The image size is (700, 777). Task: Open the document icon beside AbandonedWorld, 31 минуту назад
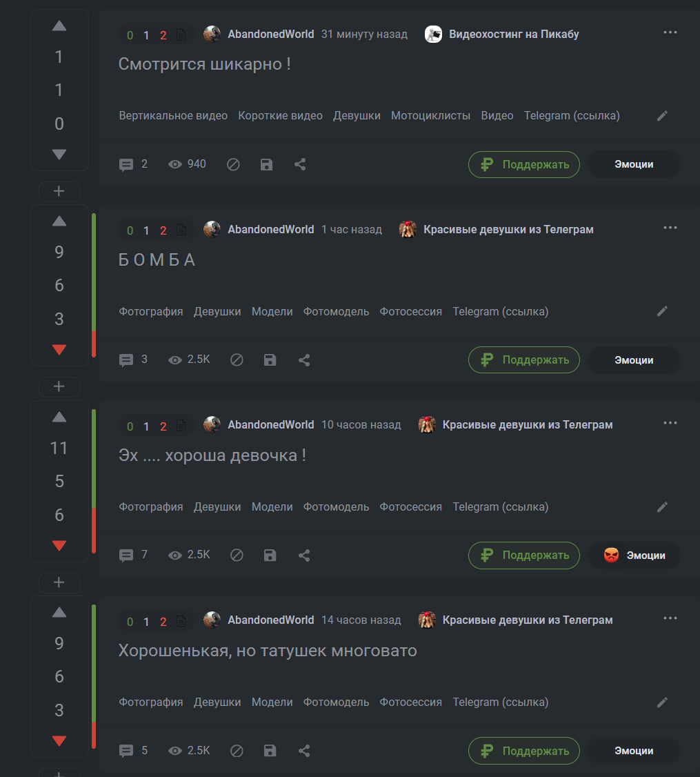181,35
